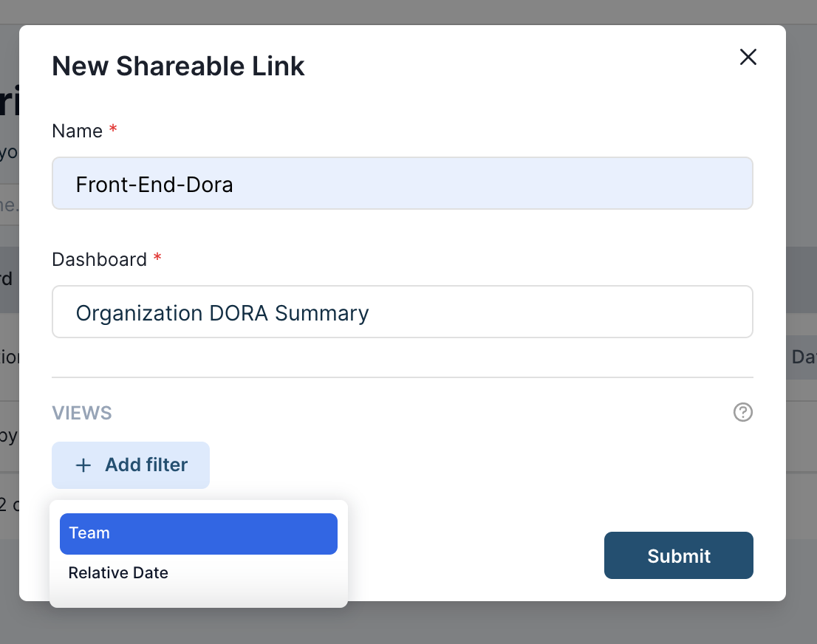
Task: Open the Dashboard dropdown showing Organization DORA Summary
Action: click(403, 312)
